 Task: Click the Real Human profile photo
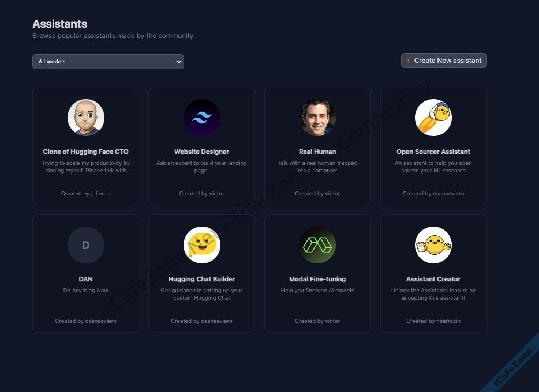(x=317, y=118)
